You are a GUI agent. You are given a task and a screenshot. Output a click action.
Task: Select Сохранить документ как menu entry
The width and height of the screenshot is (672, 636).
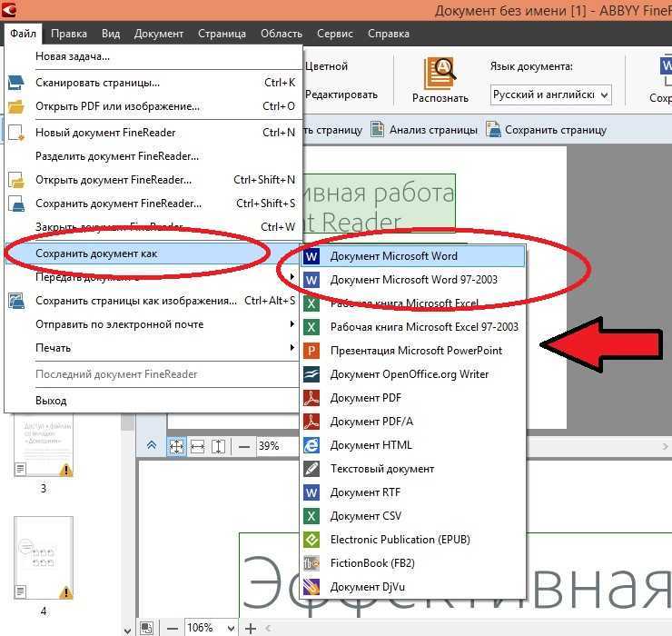pyautogui.click(x=152, y=253)
